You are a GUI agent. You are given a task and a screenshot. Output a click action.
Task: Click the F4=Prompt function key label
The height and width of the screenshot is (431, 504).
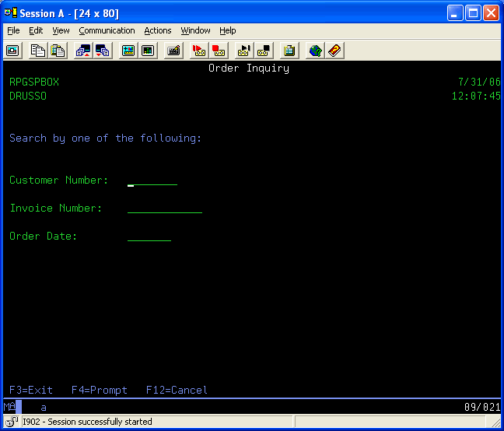click(100, 390)
